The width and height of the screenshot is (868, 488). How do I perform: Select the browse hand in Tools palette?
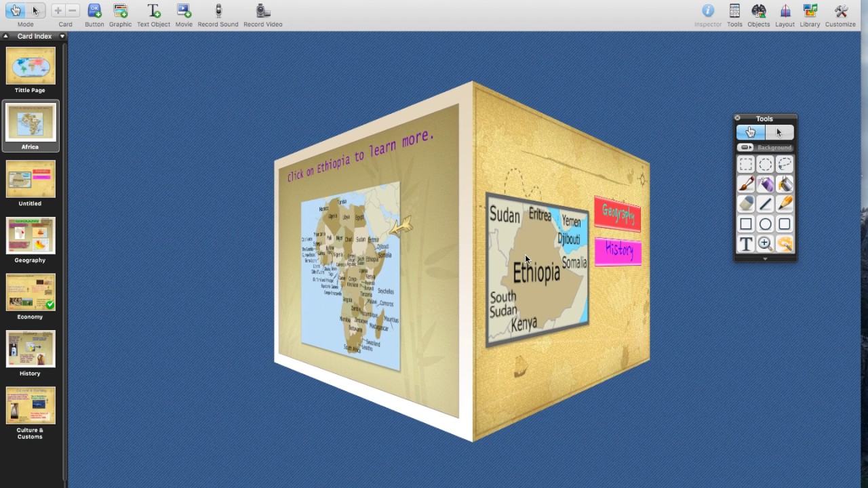[751, 132]
